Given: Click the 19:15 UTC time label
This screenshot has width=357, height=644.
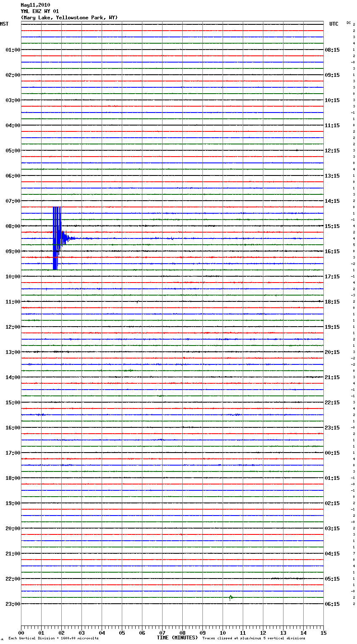Looking at the screenshot, I should 332,327.
